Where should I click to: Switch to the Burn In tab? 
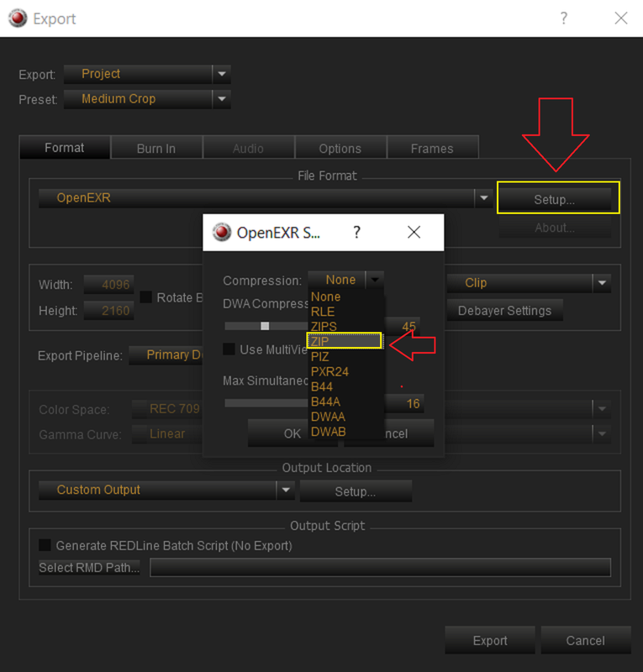point(156,149)
